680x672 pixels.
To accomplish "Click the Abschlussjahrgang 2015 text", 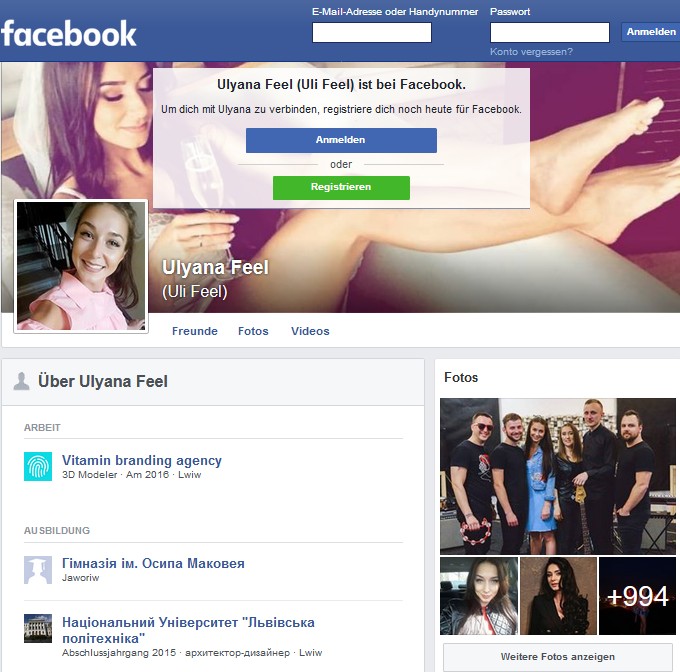I will click(x=119, y=652).
